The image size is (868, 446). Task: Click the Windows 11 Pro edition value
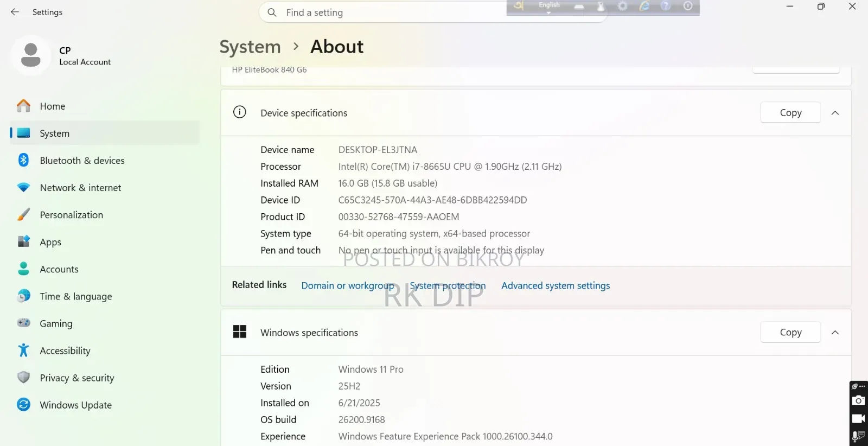tap(371, 369)
